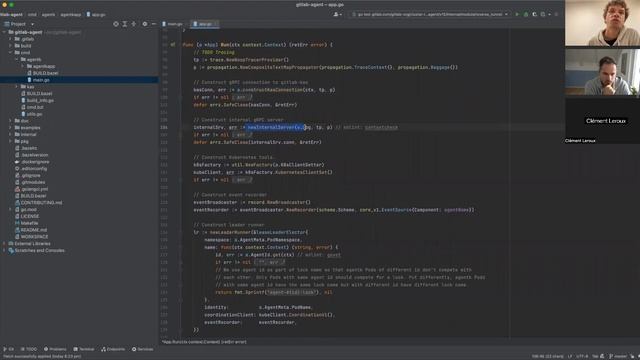Open README.md in project tree

(35, 230)
